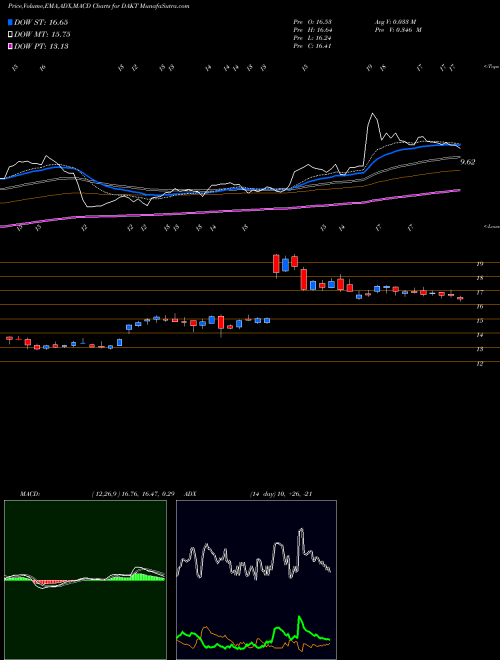This screenshot has width=500, height=660.
Task: Click the last red candle on the right
Action: click(x=460, y=298)
